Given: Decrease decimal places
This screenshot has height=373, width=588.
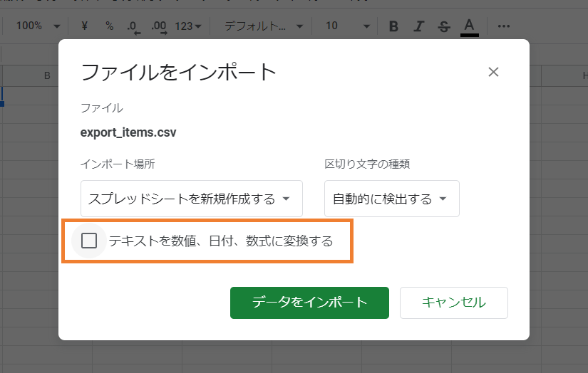Looking at the screenshot, I should 133,26.
